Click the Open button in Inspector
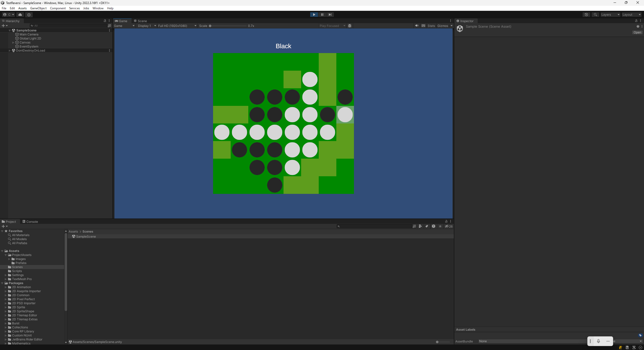Viewport: 644px width, 350px height. (x=637, y=32)
